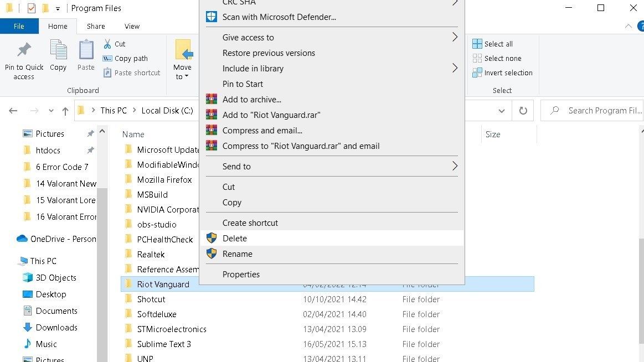Click Local Disk (C:) in the address bar
644x362 pixels.
[167, 110]
